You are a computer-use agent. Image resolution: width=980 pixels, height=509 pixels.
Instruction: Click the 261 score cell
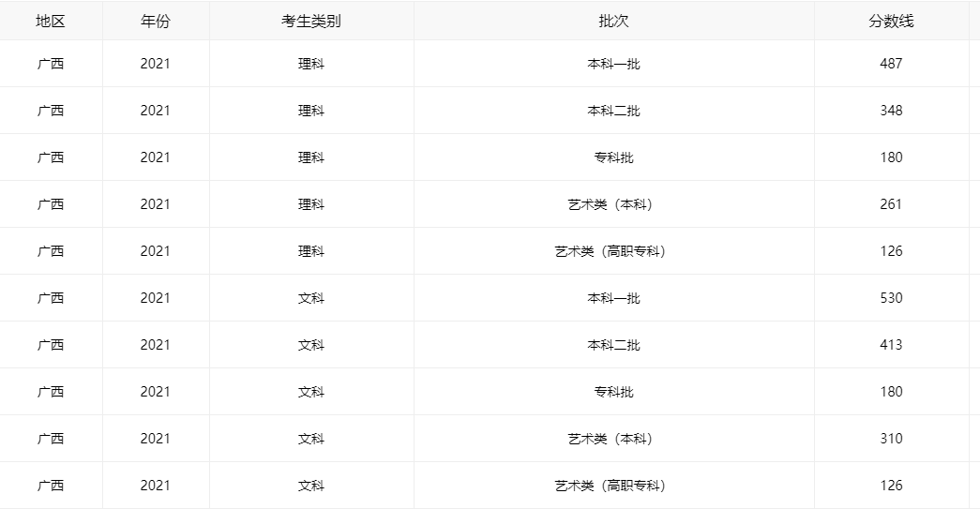891,204
